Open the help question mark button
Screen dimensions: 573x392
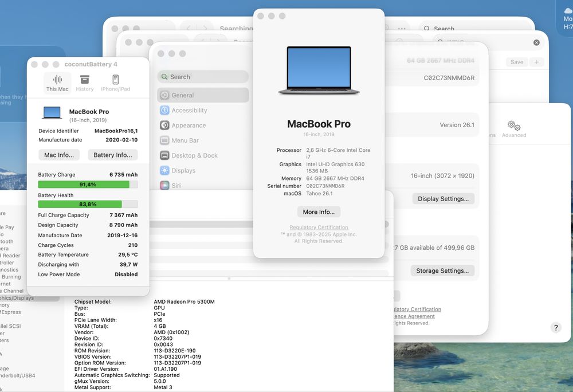556,327
